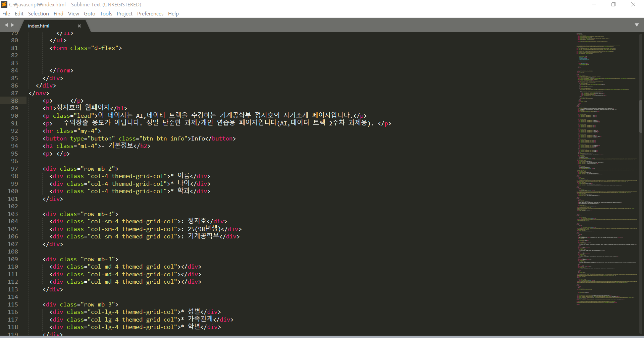Click the line with 수익창출 용도가 아닙니다
The width and height of the screenshot is (644, 338).
[217, 123]
